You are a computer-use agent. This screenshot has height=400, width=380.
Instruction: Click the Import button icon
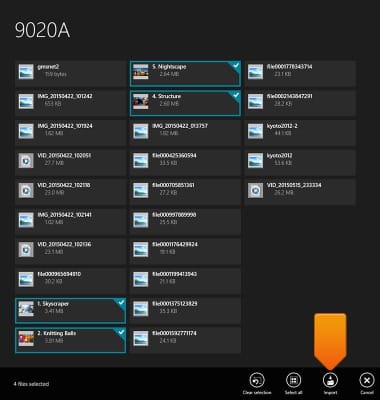(x=330, y=380)
